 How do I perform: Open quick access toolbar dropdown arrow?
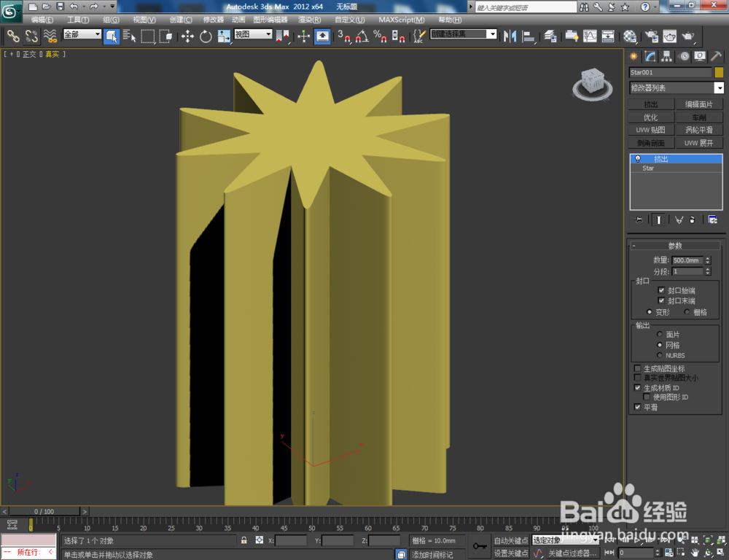click(x=112, y=7)
